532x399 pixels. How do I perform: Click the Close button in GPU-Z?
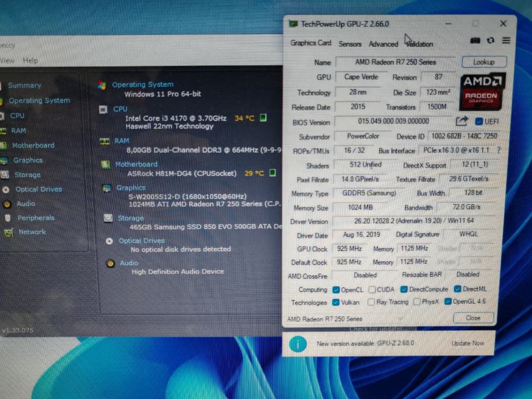473,317
